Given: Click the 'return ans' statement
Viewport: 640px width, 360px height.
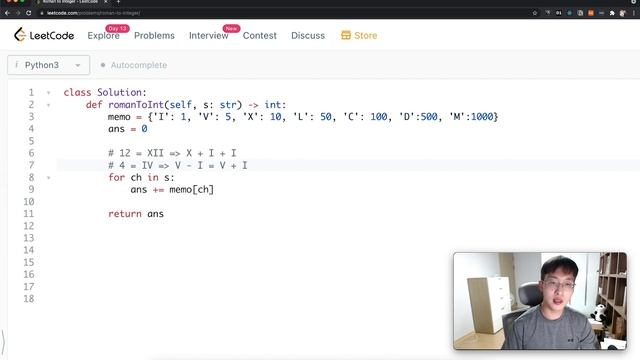Looking at the screenshot, I should pos(136,214).
